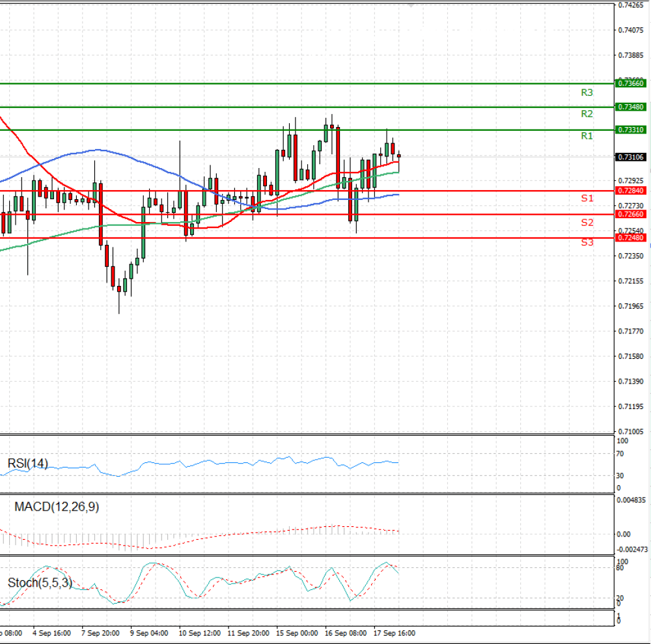Click the chart shift triangle marker at top
The height and width of the screenshot is (644, 651).
(411, 6)
